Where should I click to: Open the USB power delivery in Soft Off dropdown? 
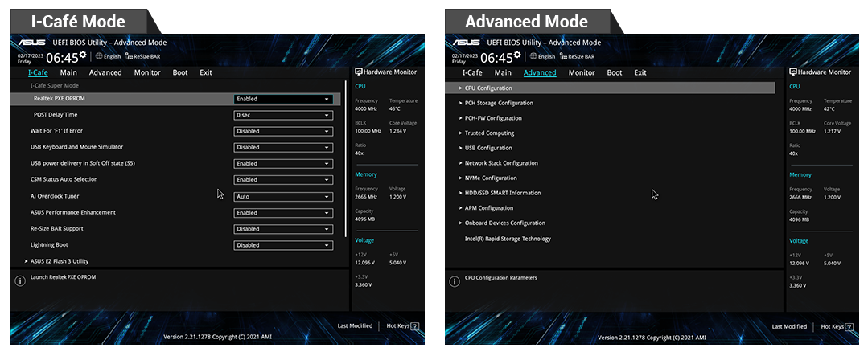(283, 164)
